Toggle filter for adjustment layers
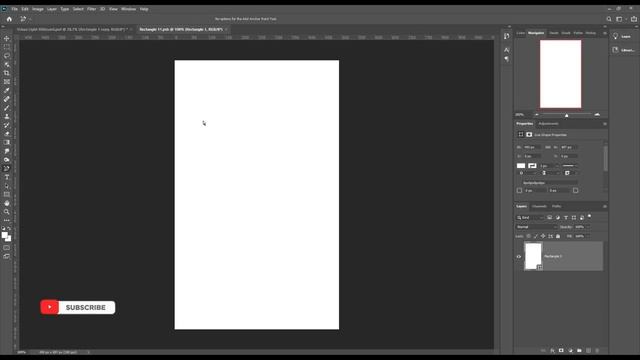 coord(558,218)
